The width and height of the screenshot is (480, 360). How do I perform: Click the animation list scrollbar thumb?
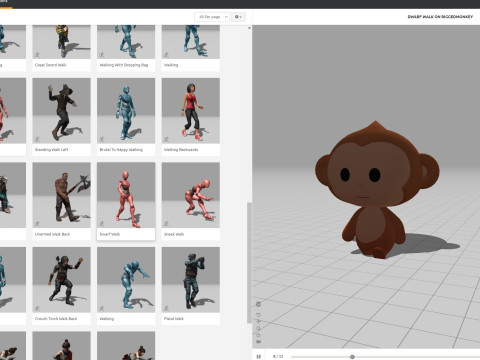(x=249, y=263)
